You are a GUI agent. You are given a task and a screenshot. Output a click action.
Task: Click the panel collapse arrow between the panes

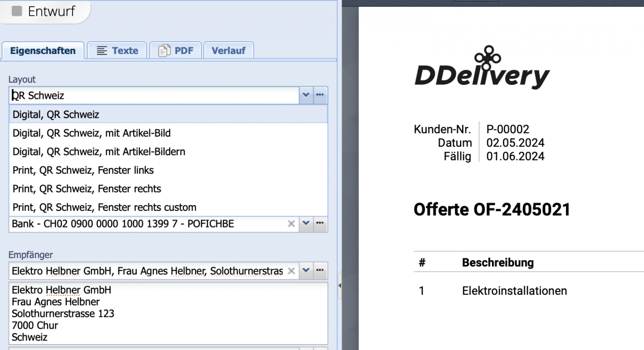339,286
